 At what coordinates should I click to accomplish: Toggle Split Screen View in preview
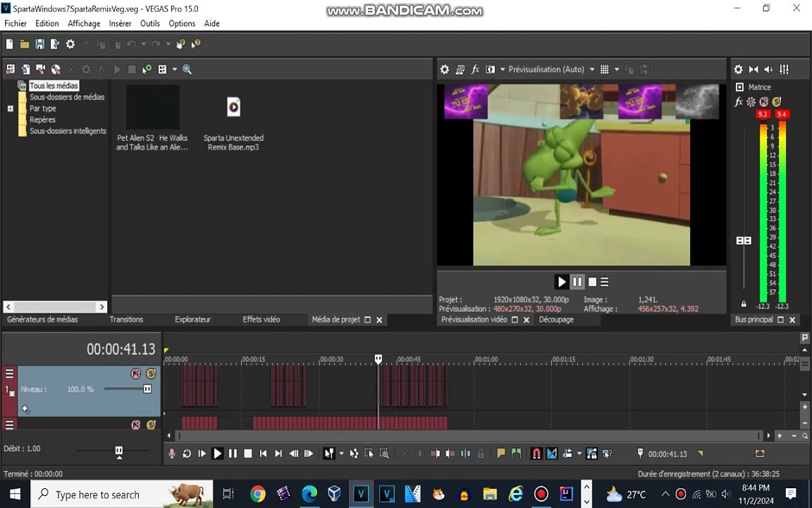[490, 69]
